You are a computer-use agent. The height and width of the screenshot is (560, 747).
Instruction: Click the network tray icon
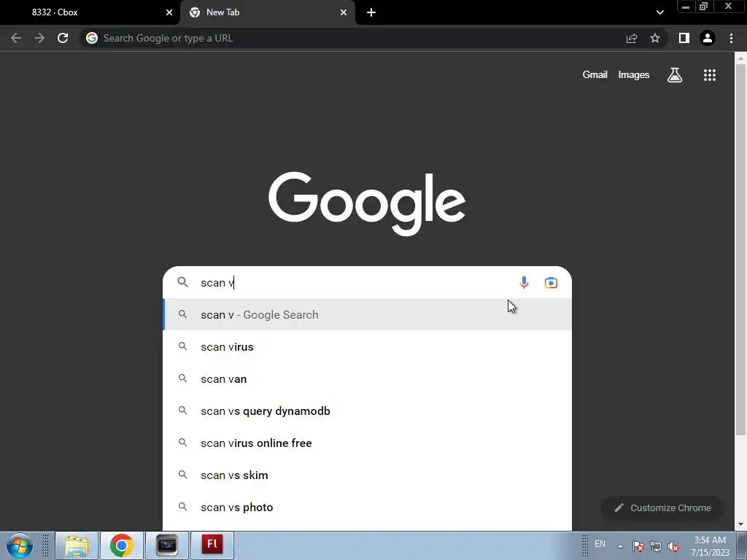pyautogui.click(x=656, y=546)
